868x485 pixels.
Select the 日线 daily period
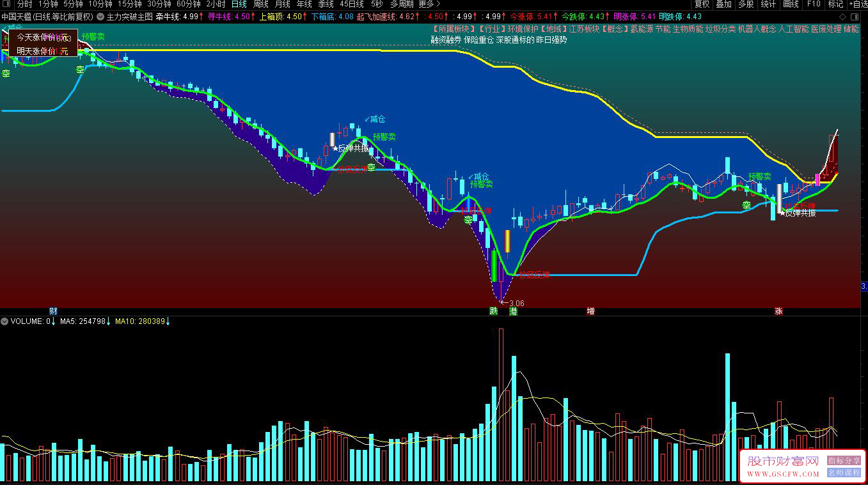point(239,4)
